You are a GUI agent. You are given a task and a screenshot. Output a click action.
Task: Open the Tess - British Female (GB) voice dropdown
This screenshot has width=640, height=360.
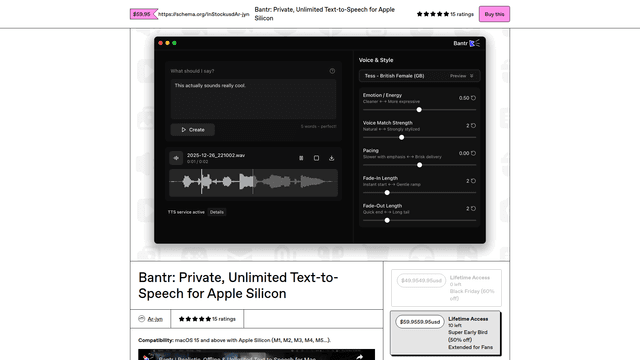click(x=420, y=76)
